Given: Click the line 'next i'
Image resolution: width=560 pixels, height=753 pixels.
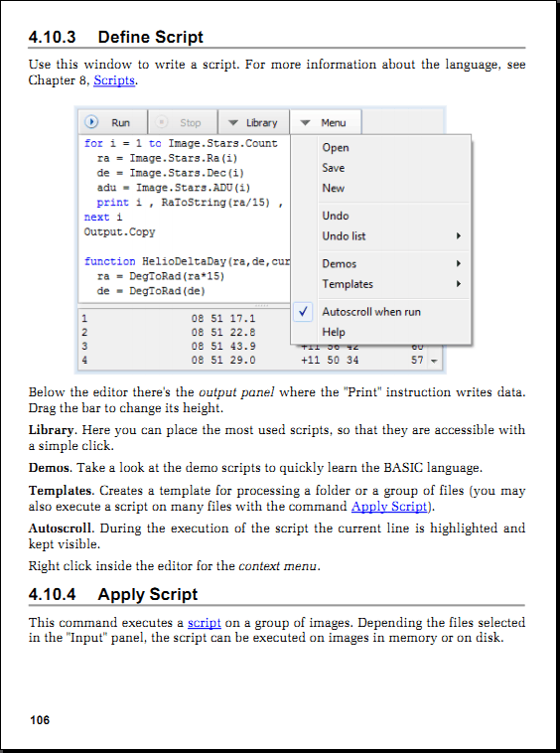Looking at the screenshot, I should [103, 218].
